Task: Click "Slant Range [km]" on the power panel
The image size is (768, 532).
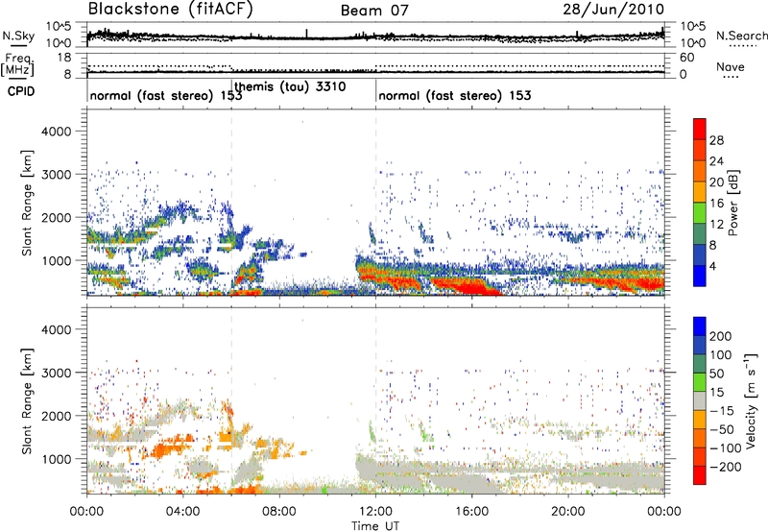Action: (x=27, y=203)
